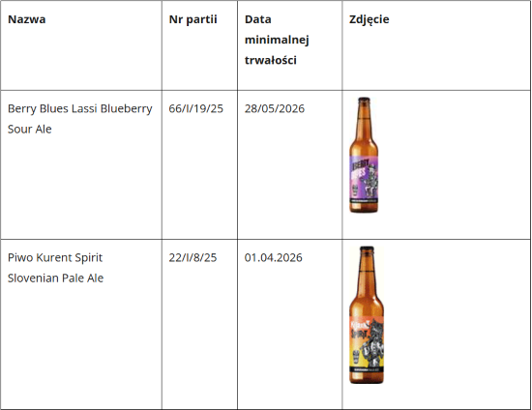532x410 pixels.
Task: Click the word 'Sour Ale' in first row
Action: coord(30,130)
